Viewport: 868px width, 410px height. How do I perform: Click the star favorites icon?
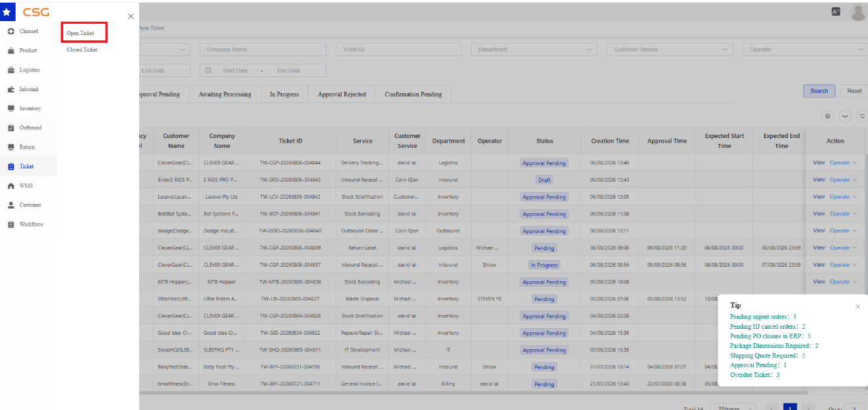pos(7,11)
